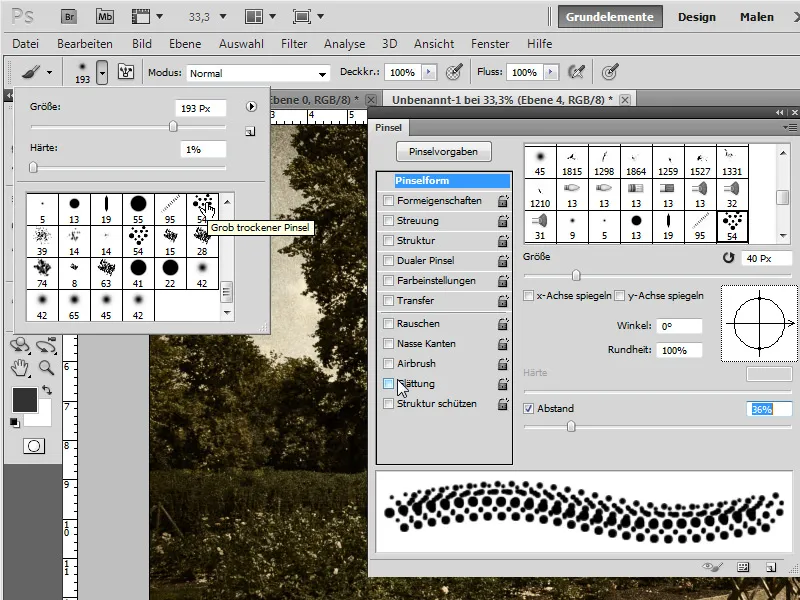Enable the Transfer checkbox
The width and height of the screenshot is (800, 600).
point(388,300)
